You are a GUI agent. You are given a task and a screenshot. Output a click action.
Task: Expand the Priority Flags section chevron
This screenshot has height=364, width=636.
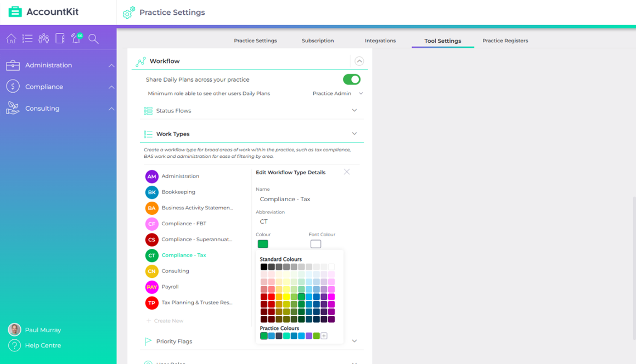[354, 341]
